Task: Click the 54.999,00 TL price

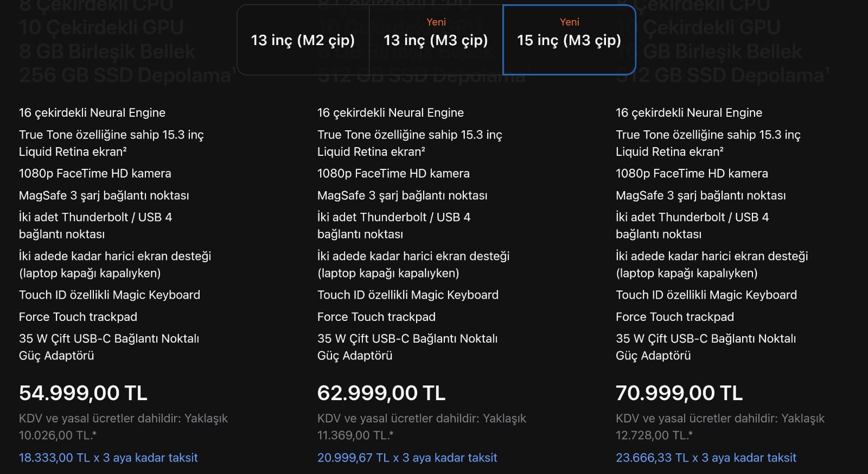Action: 83,393
